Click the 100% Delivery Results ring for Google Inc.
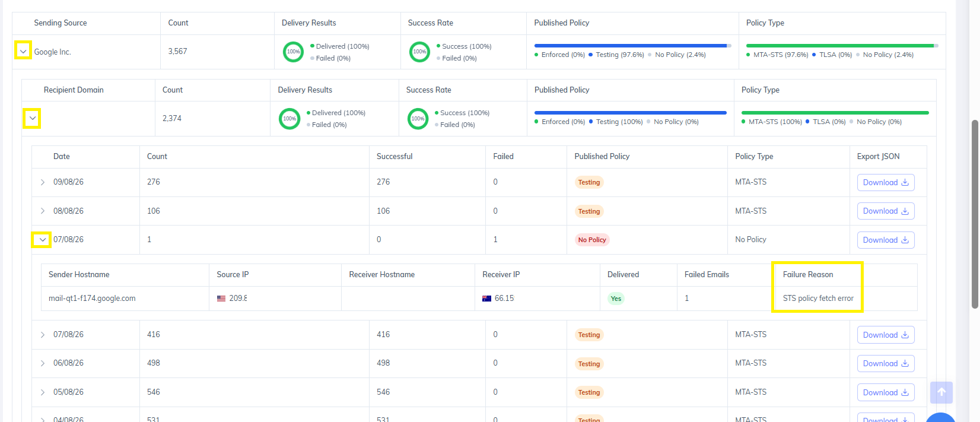The width and height of the screenshot is (980, 422). [294, 52]
